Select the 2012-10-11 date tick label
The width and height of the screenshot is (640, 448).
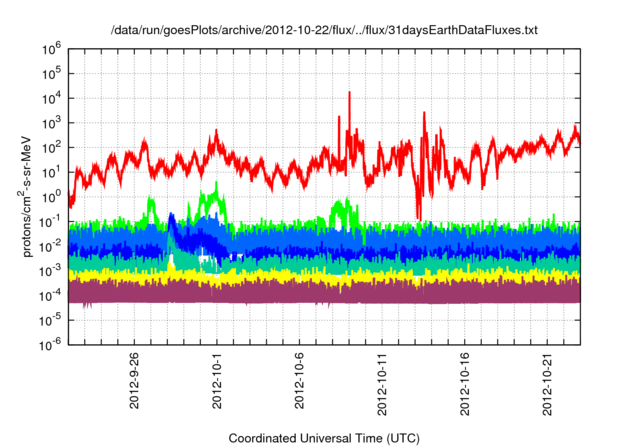pos(383,378)
